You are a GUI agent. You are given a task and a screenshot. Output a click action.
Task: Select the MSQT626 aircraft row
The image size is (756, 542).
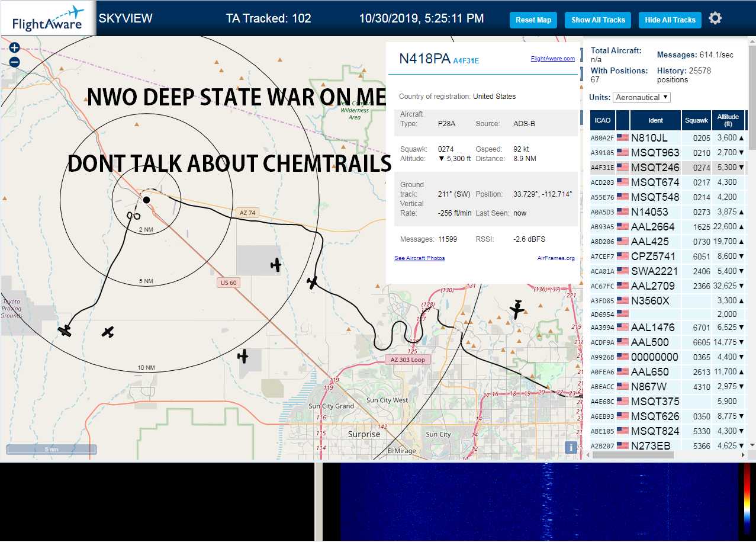(x=668, y=416)
